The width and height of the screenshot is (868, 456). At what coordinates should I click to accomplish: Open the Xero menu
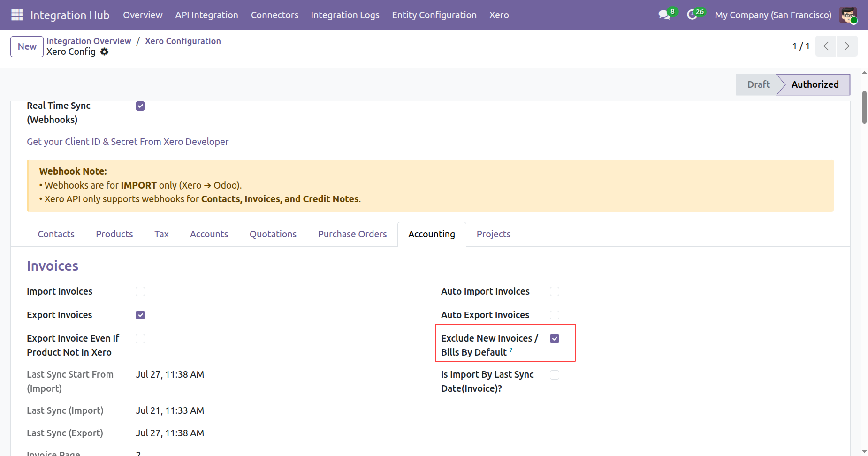[x=499, y=15]
